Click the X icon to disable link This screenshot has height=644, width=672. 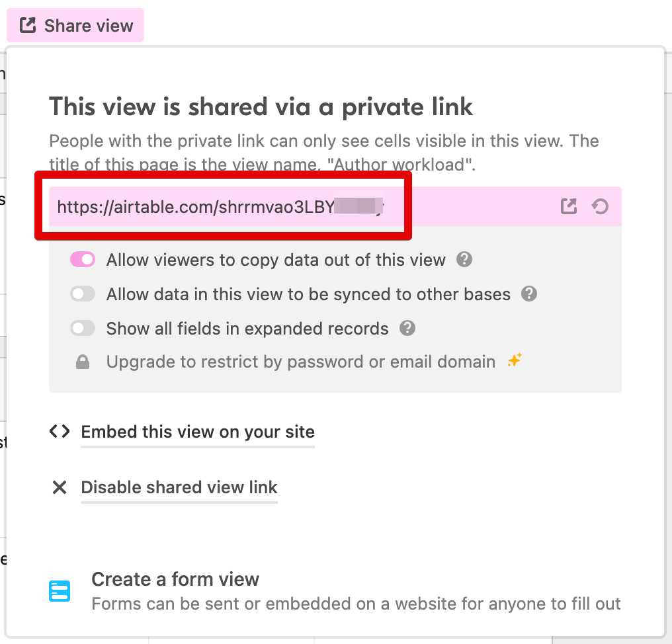click(60, 488)
